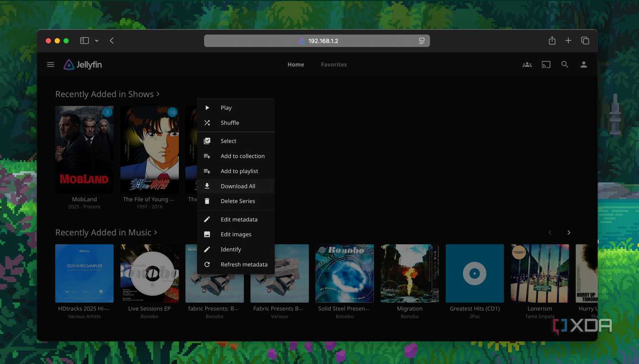Screen dimensions: 639x364
Task: Open Live Sessions EP album cover
Action: pyautogui.click(x=149, y=273)
